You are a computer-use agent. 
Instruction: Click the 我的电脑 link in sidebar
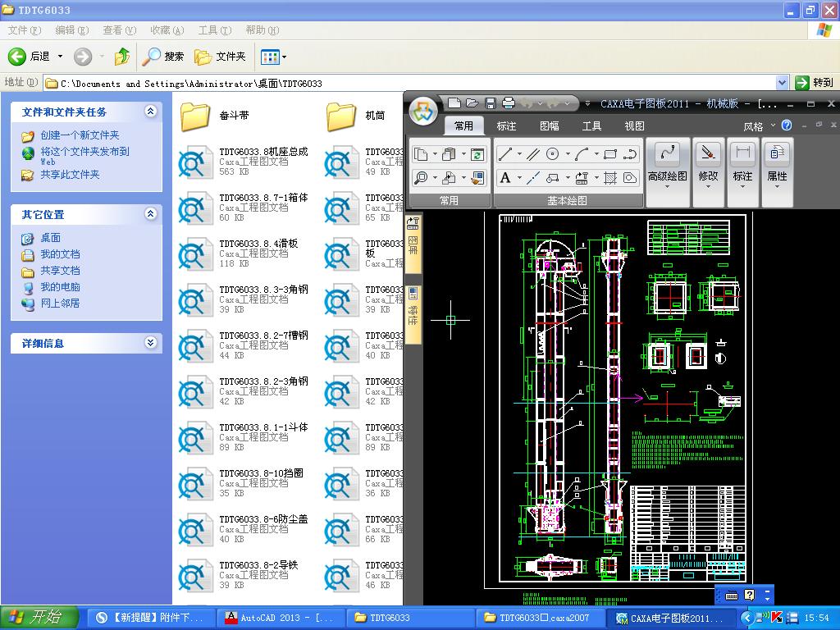[60, 287]
